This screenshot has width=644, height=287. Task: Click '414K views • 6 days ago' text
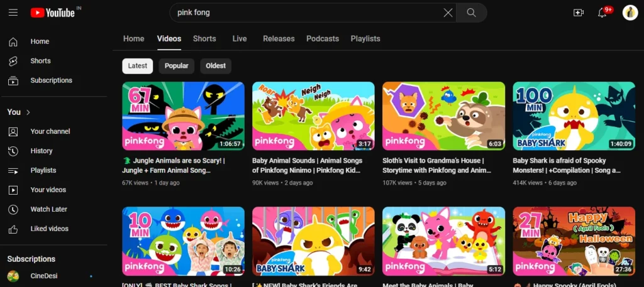(x=545, y=183)
